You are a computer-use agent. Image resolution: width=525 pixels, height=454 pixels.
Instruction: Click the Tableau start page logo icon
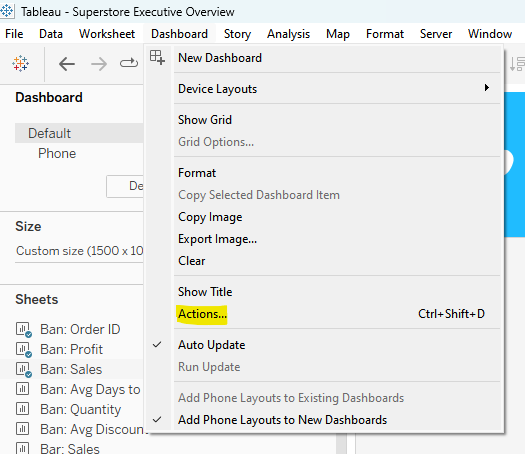click(20, 63)
